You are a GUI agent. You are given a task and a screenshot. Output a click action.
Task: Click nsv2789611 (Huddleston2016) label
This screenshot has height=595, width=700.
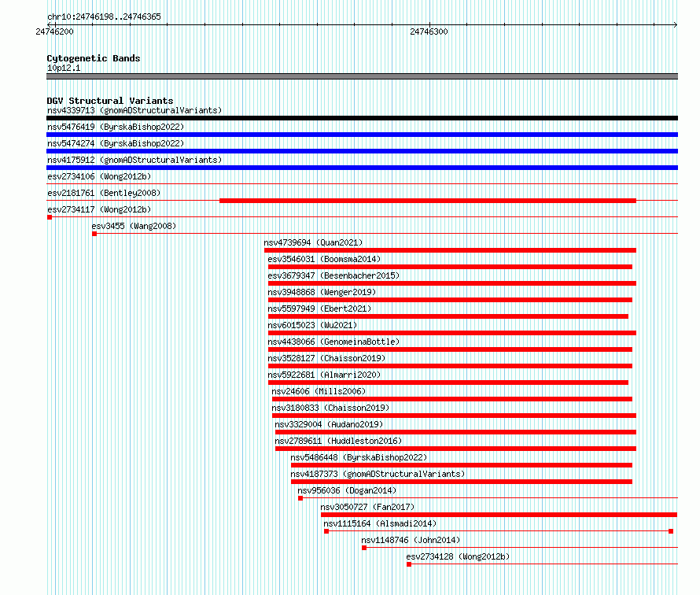(x=338, y=441)
